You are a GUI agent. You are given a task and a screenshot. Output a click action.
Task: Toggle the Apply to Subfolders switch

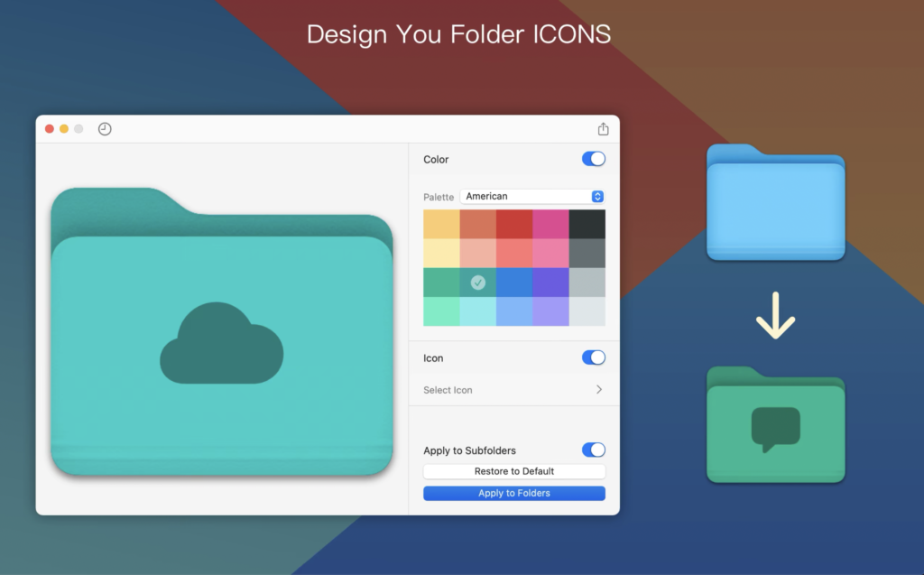(593, 450)
